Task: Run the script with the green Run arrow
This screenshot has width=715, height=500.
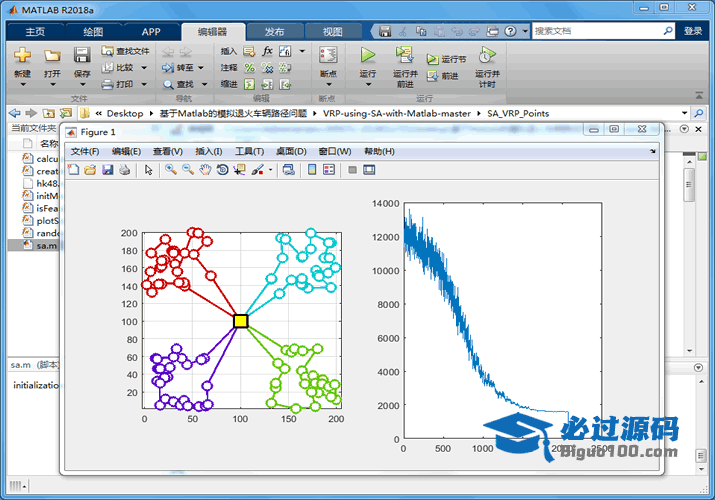Action: point(367,55)
